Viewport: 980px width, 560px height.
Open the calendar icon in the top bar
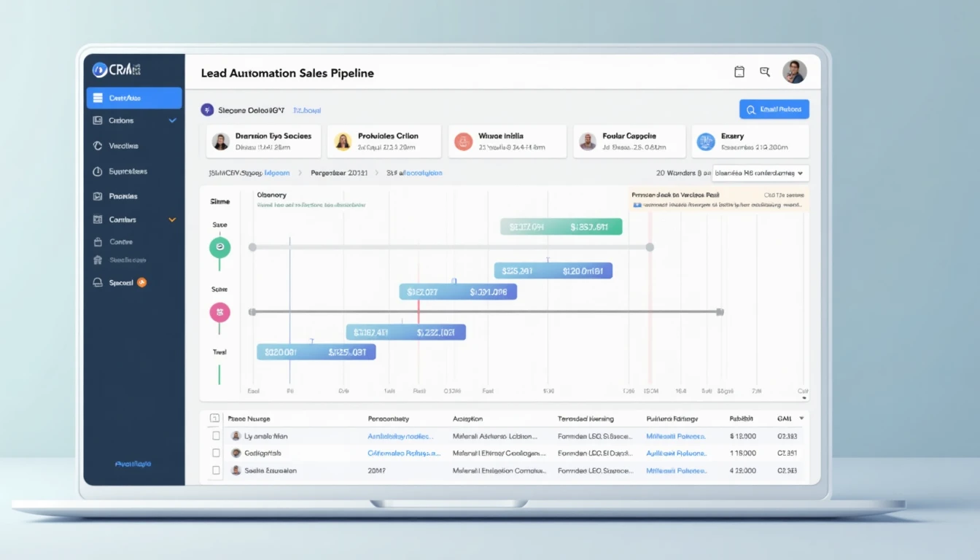(739, 71)
